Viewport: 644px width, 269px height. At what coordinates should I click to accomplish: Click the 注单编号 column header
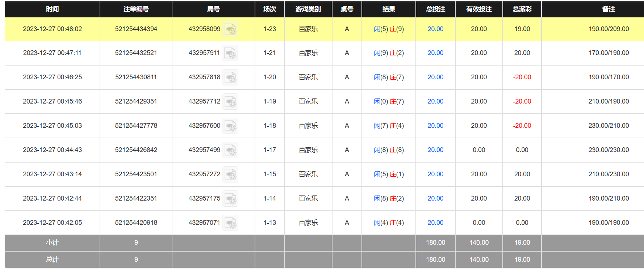click(136, 9)
